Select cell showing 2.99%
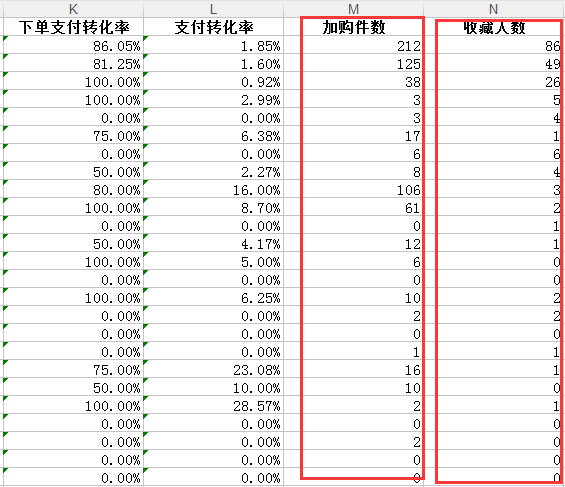Viewport: 565px width, 487px height. (x=214, y=99)
